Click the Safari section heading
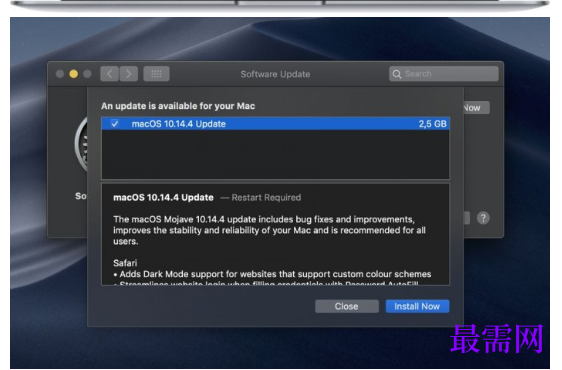 pos(125,263)
